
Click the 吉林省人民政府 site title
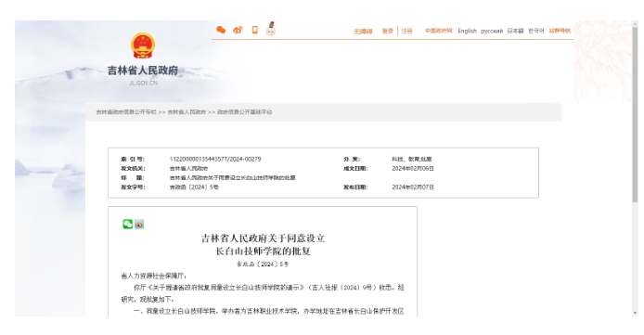143,71
